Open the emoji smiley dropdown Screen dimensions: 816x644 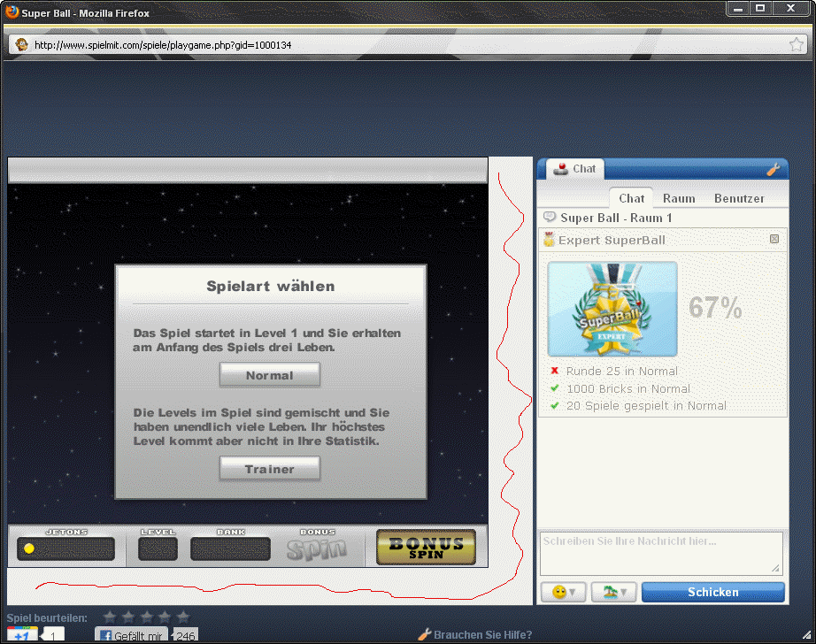point(564,592)
